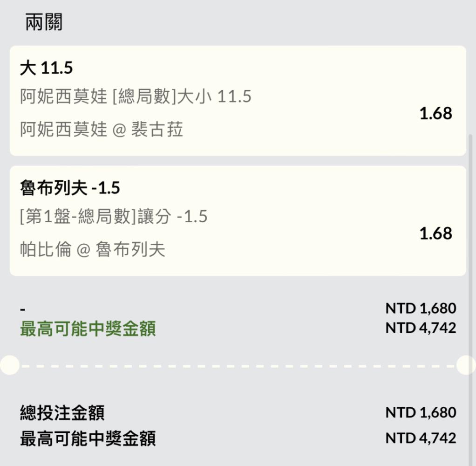
Task: Click bottom 最高可能中獎金額 label
Action: 88,439
